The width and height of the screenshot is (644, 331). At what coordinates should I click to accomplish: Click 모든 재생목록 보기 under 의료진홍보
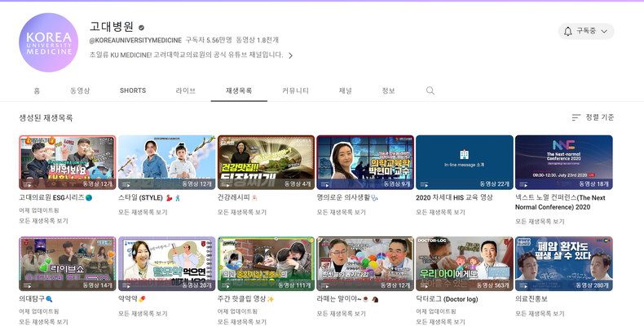pos(540,314)
